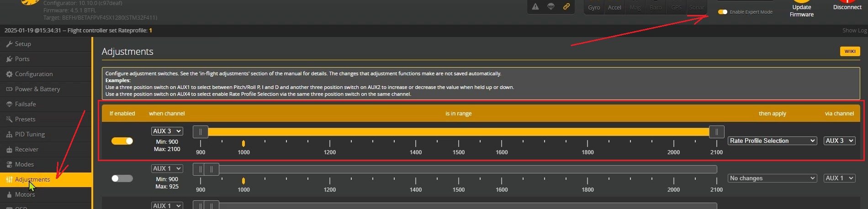Click the Show Log link
Viewport: 868px width, 209px height.
coord(854,30)
